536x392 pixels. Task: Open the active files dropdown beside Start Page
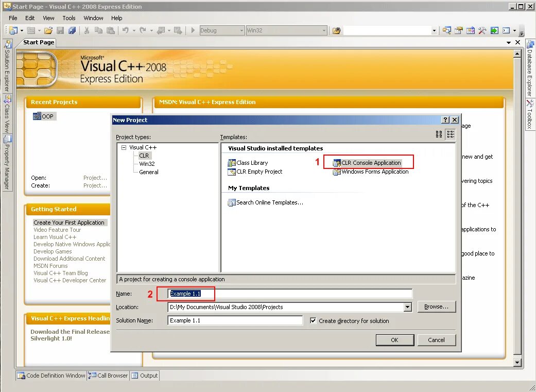tap(509, 42)
